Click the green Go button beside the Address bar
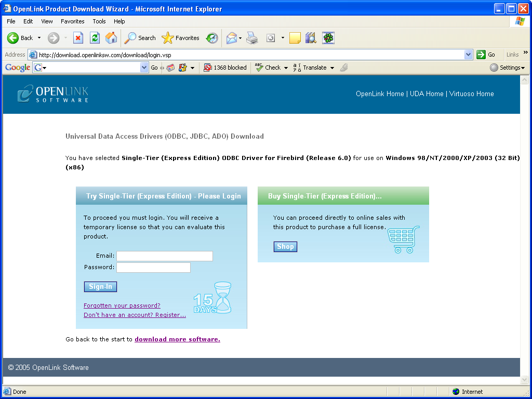This screenshot has width=532, height=399. point(486,55)
